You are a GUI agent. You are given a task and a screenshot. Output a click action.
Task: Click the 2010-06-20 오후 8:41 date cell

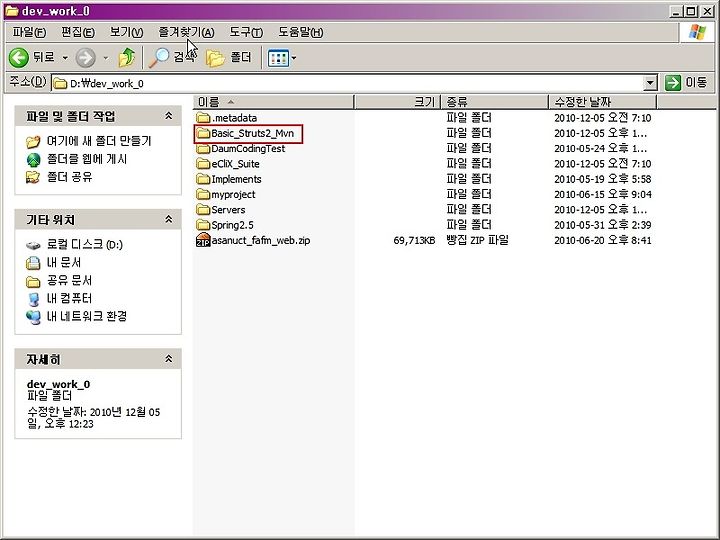603,240
